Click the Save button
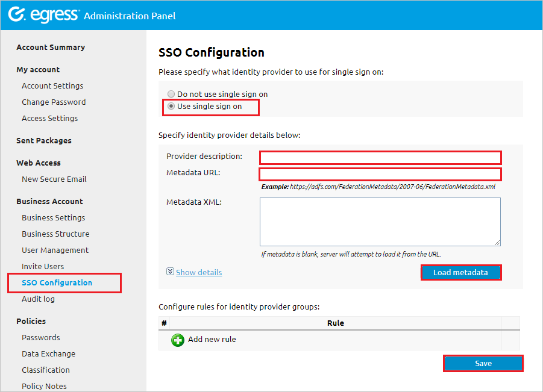 (483, 364)
